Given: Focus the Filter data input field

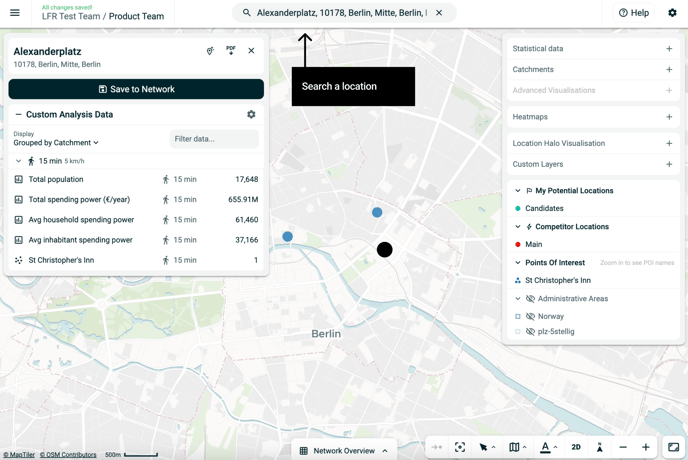Looking at the screenshot, I should [214, 139].
